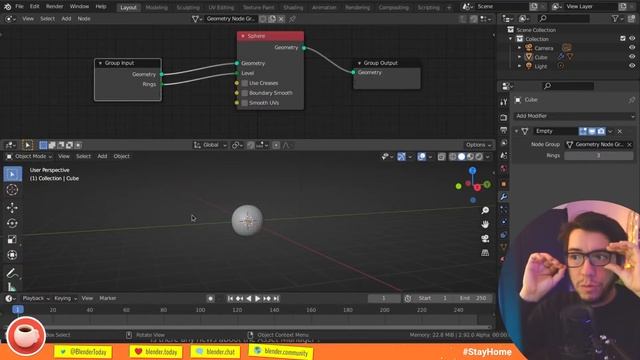Select the Cube item in the outliner
Viewport: 640px width, 360px height.
point(540,57)
